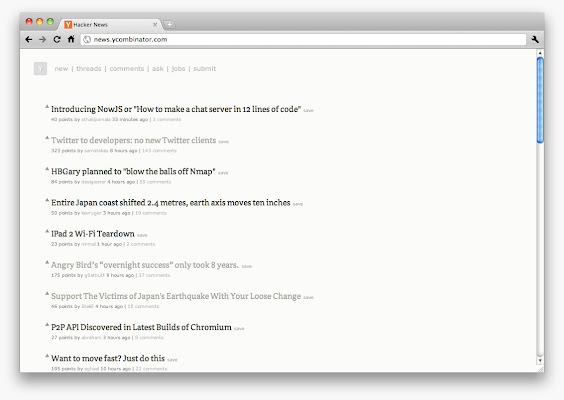This screenshot has height=400, width=564.
Task: Open the HBGary planned to blow the balls off Nmap story
Action: 133,172
